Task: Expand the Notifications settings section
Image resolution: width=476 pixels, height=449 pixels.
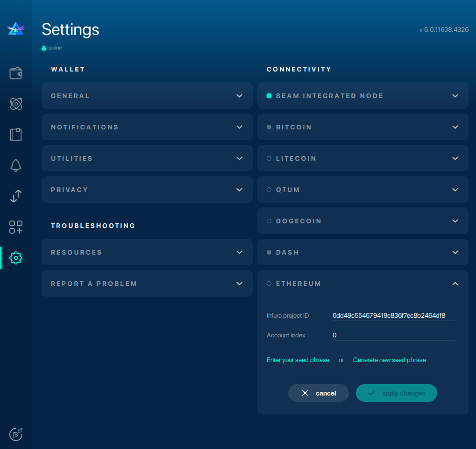Action: (x=147, y=127)
